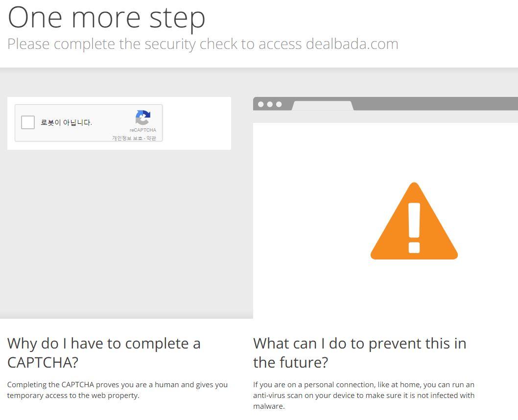Click Why do I have to complete heading

click(x=104, y=352)
